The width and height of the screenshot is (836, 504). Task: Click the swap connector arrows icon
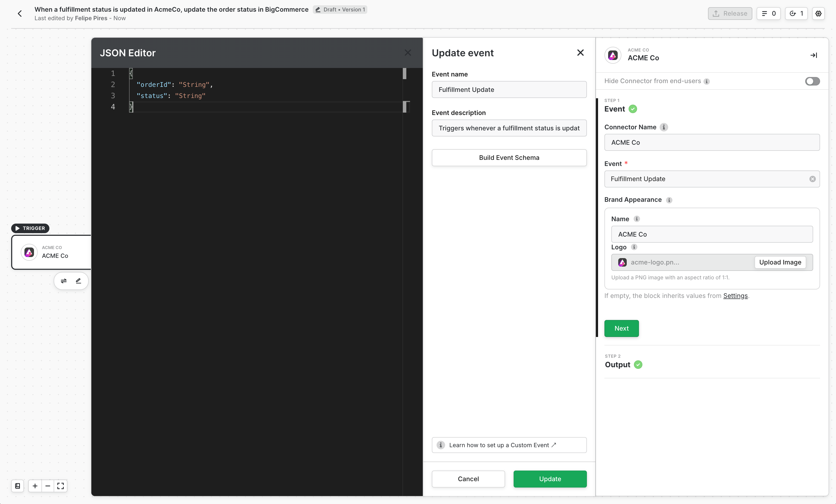point(64,281)
